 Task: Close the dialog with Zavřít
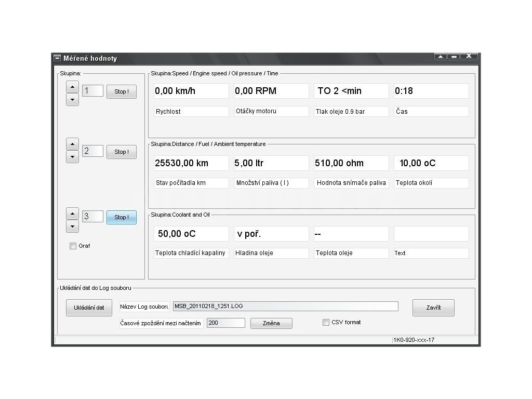[433, 308]
